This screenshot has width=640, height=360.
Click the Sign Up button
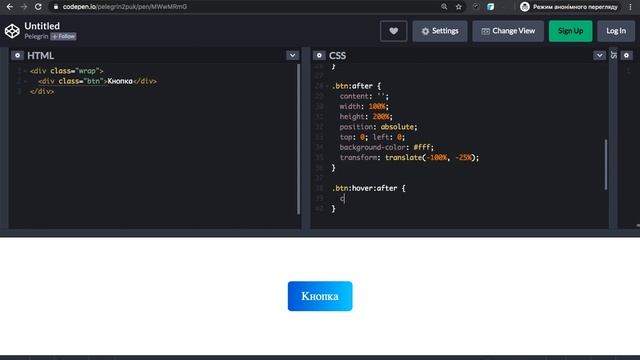click(570, 31)
